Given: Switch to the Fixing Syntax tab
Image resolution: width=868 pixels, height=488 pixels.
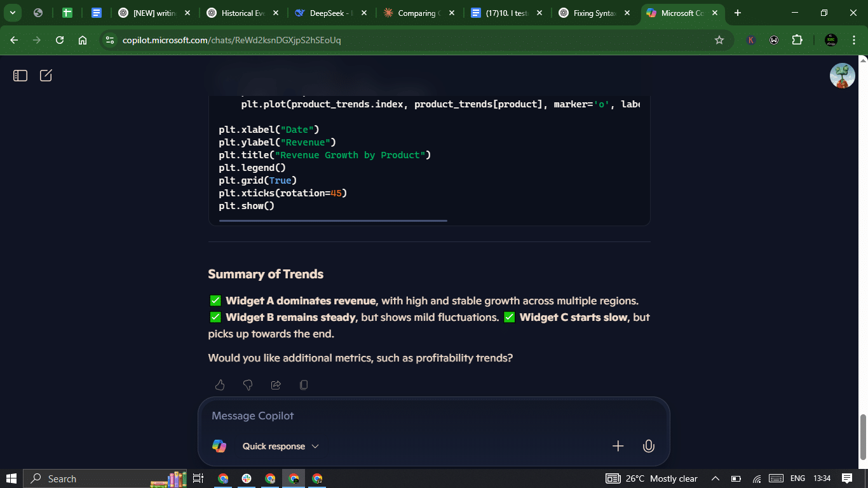Looking at the screenshot, I should 592,13.
